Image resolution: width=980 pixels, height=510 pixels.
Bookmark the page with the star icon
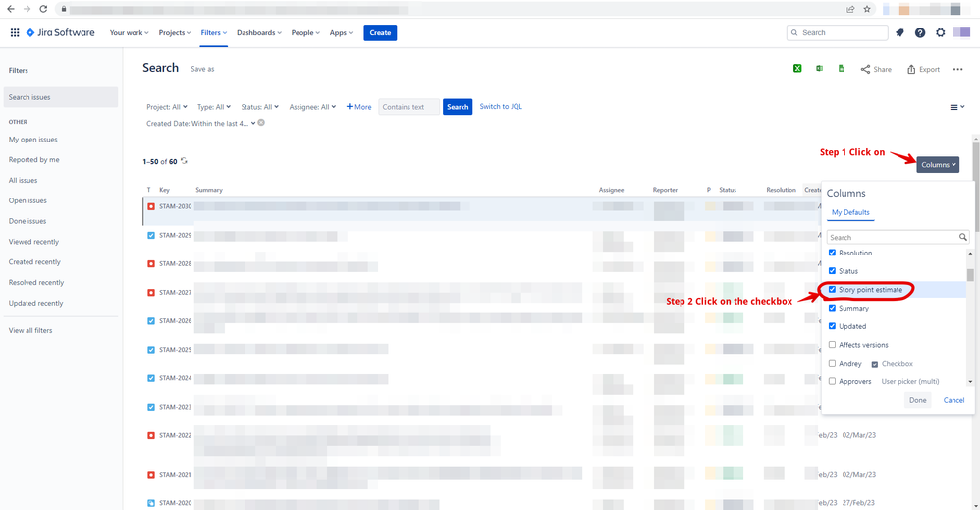coord(867,9)
